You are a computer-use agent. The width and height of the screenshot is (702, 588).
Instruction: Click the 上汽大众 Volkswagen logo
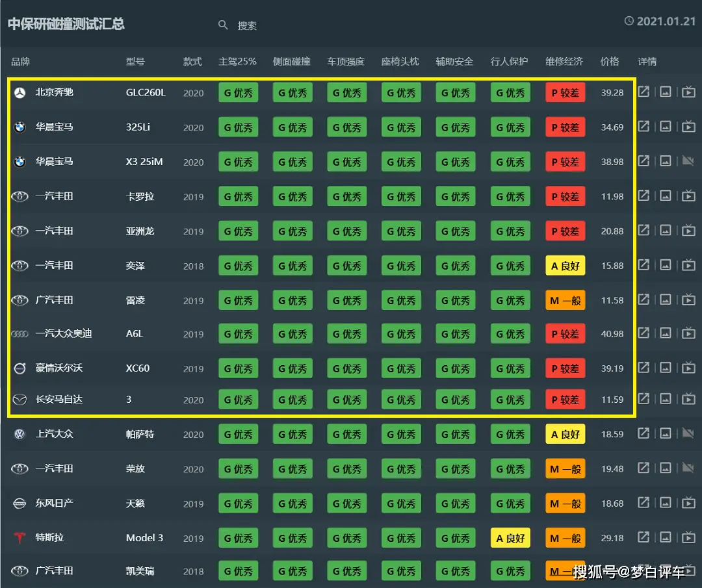pyautogui.click(x=19, y=434)
